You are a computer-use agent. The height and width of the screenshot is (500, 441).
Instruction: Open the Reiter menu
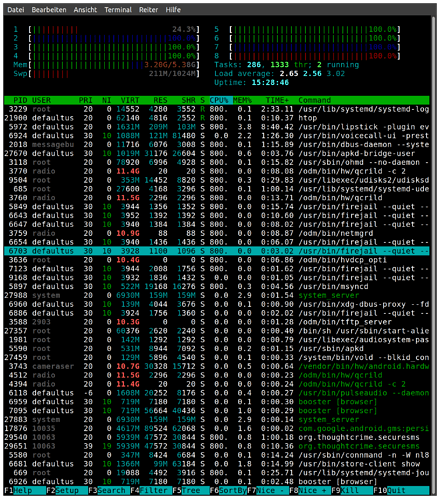pos(148,10)
